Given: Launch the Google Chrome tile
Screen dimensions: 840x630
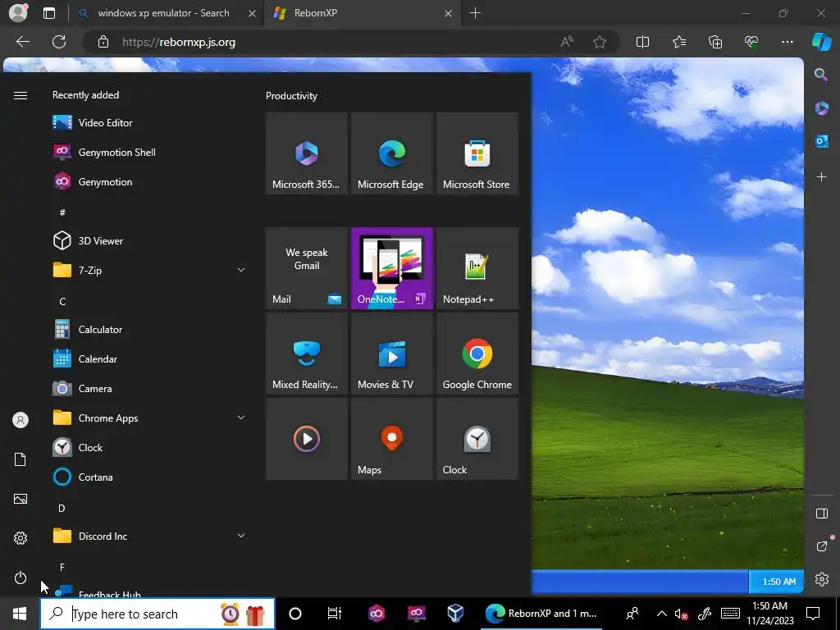Looking at the screenshot, I should [x=477, y=354].
